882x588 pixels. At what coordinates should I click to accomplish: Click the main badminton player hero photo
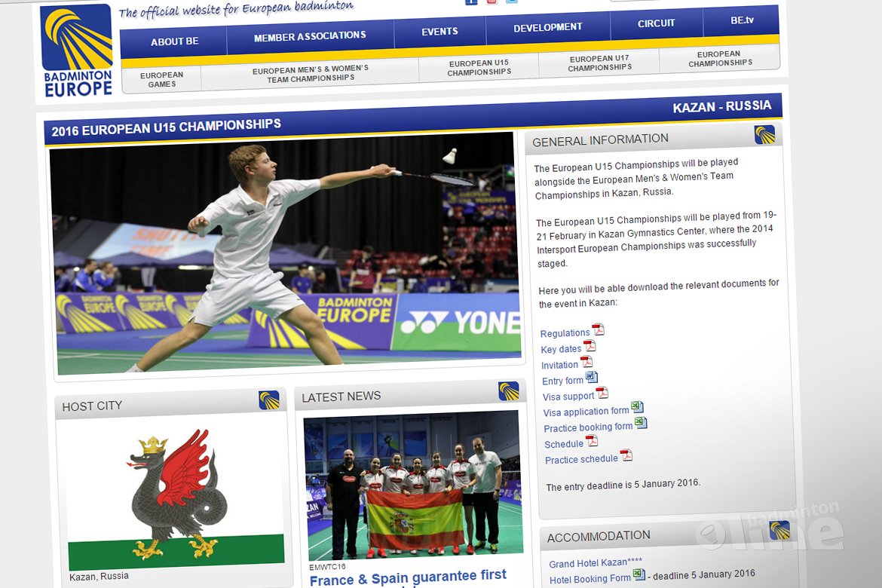[x=285, y=253]
